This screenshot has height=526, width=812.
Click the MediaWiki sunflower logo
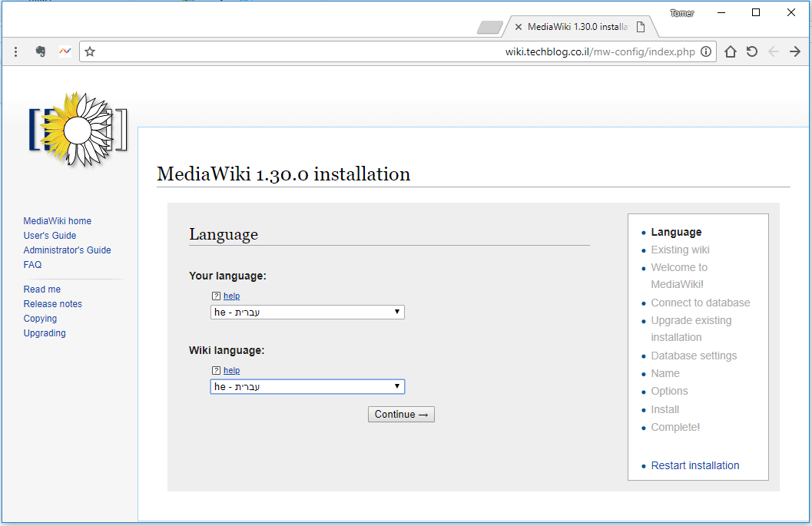77,130
